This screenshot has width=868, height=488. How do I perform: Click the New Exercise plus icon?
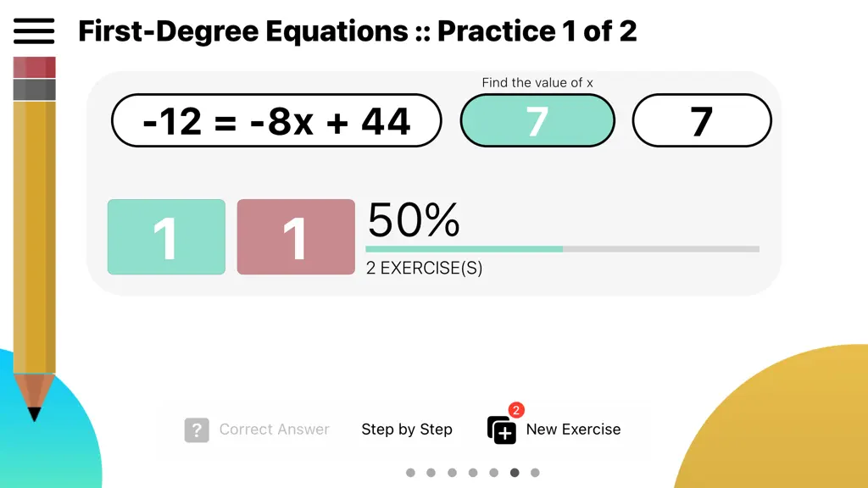[x=502, y=430]
